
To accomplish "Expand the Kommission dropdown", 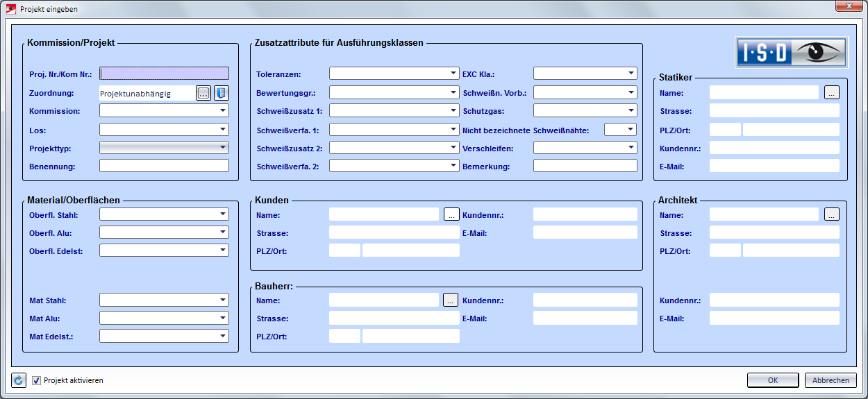I will pyautogui.click(x=223, y=111).
